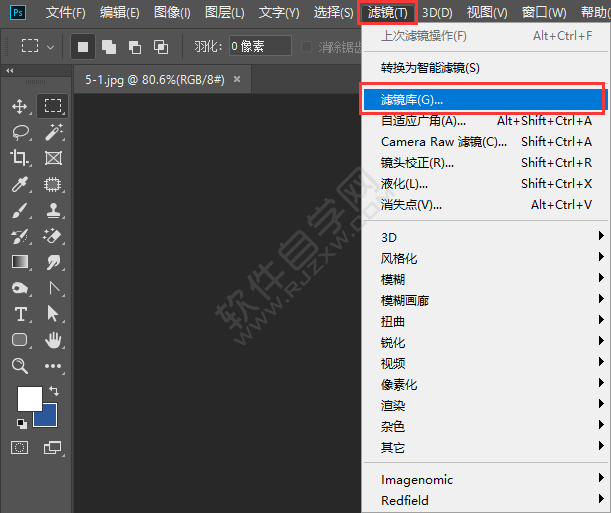
Task: Select the Magic Wand tool
Action: point(53,132)
